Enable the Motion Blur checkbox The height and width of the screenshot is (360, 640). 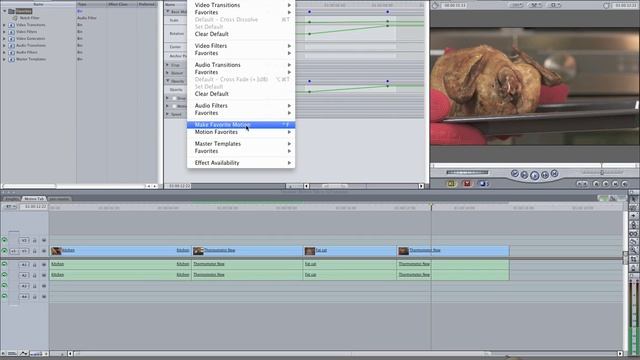pyautogui.click(x=174, y=106)
